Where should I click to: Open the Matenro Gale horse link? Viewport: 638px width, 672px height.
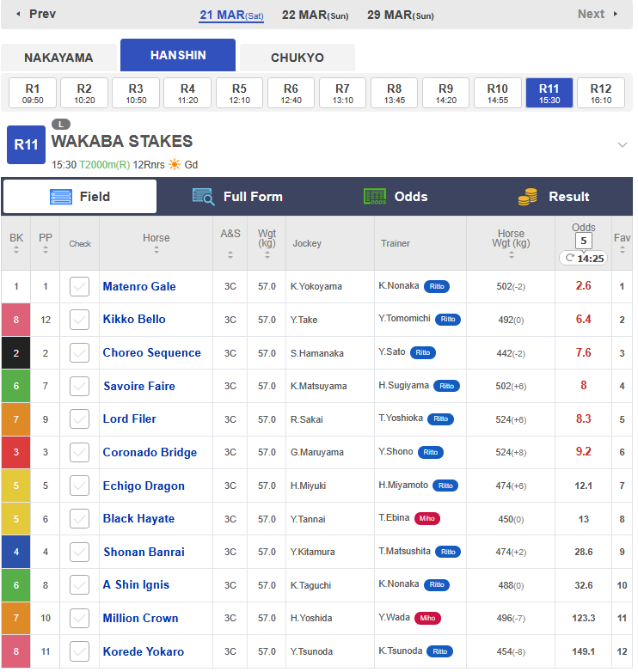pyautogui.click(x=139, y=286)
